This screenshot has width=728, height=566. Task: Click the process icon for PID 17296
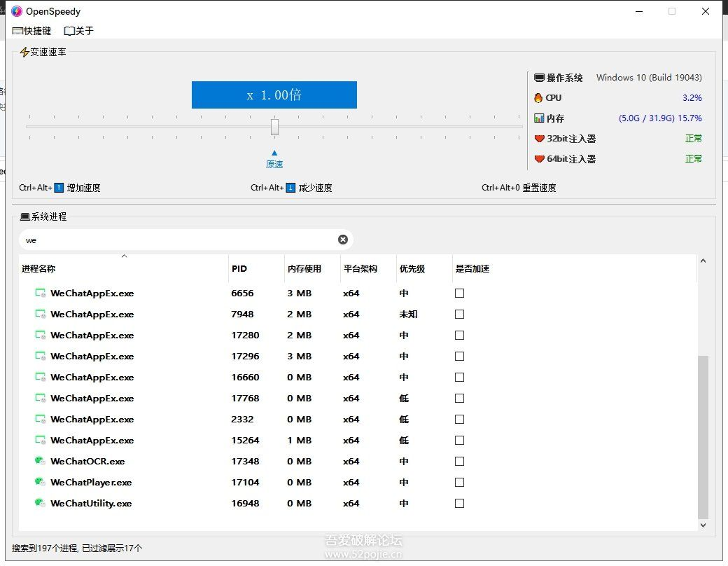coord(41,356)
